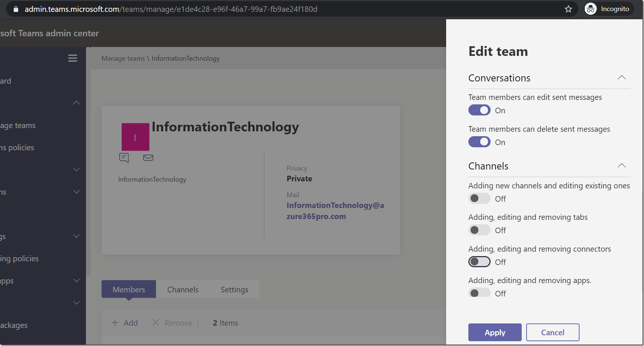Click the Remove member button
644x346 pixels.
tap(172, 323)
